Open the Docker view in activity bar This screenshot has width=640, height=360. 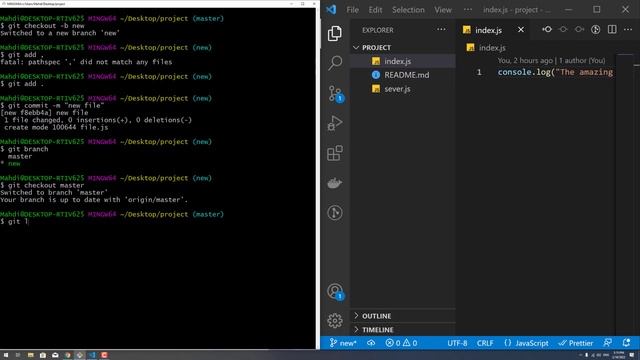coord(335,183)
